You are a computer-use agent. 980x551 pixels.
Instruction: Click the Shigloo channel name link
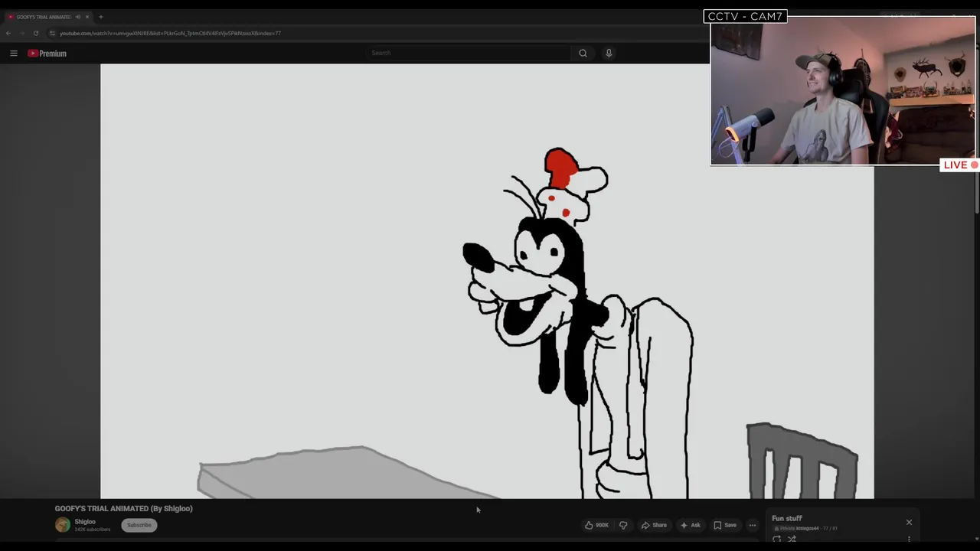[x=85, y=522]
